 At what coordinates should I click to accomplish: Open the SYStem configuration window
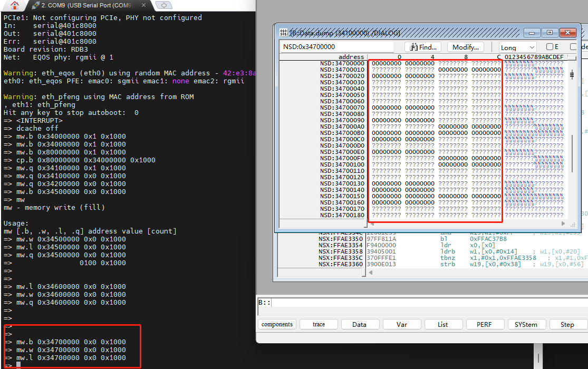click(526, 324)
